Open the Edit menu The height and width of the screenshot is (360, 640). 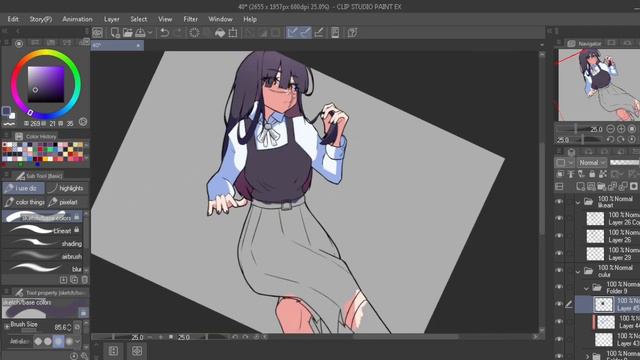click(x=13, y=19)
